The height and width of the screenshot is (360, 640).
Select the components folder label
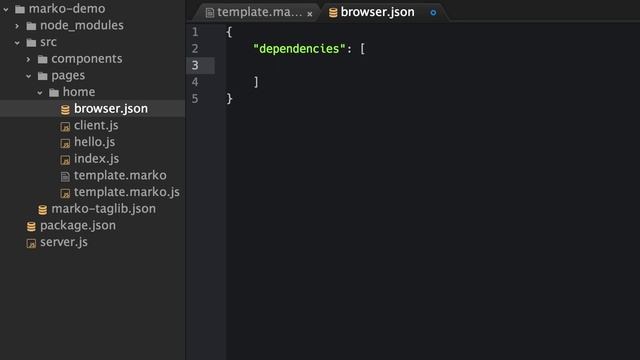point(87,59)
